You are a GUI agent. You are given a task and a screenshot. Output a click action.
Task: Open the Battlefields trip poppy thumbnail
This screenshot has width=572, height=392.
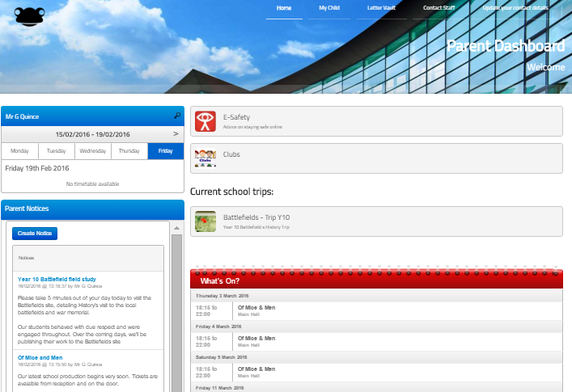coord(205,221)
